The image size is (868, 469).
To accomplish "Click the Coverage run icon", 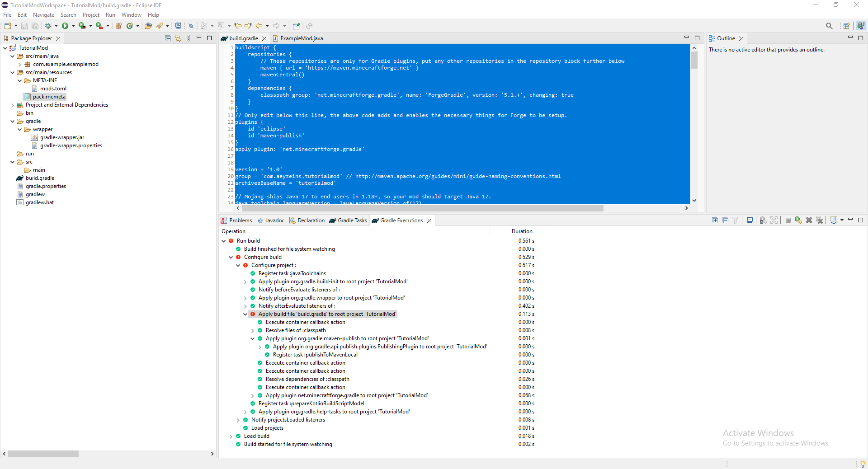I will coord(82,26).
